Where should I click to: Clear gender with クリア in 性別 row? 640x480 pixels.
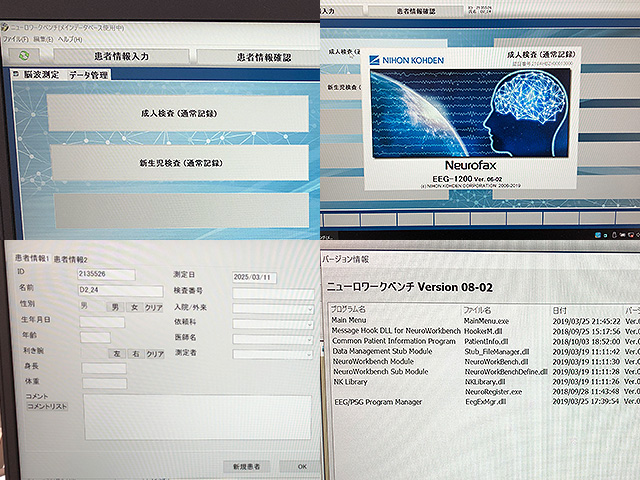coord(154,308)
